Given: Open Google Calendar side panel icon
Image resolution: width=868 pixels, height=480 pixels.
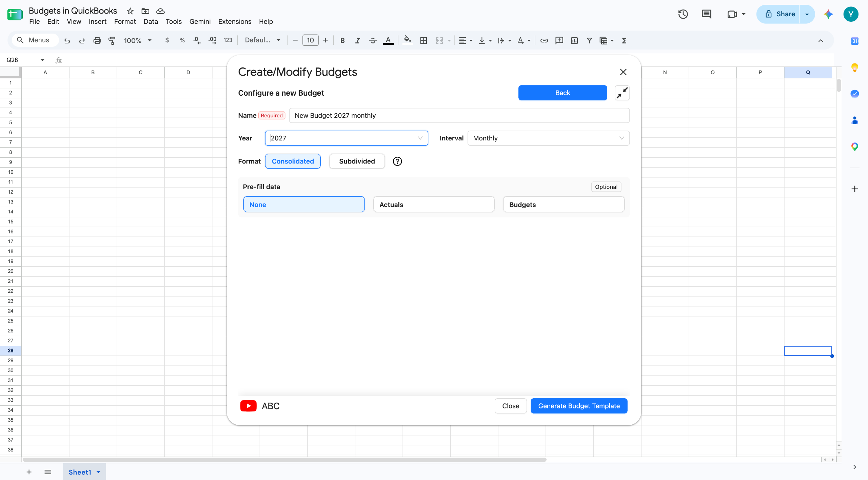Looking at the screenshot, I should tap(854, 41).
